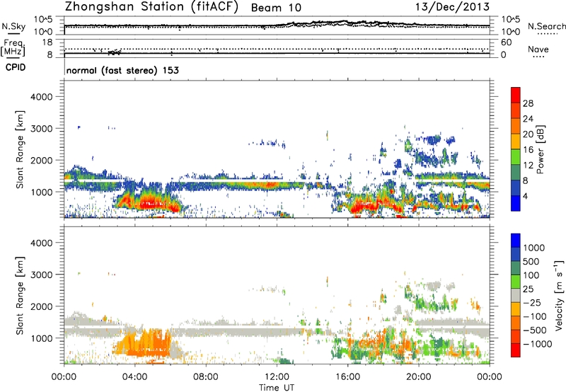Viewport: 566px width, 392px height.
Task: Click the "N.Search" legend label
Action: coord(546,26)
